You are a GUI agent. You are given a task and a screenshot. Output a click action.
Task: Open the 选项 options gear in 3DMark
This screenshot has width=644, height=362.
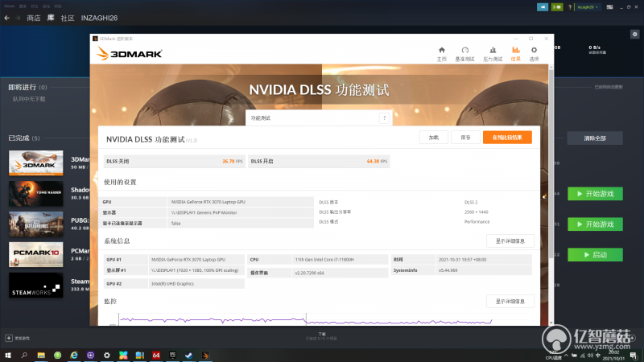534,54
